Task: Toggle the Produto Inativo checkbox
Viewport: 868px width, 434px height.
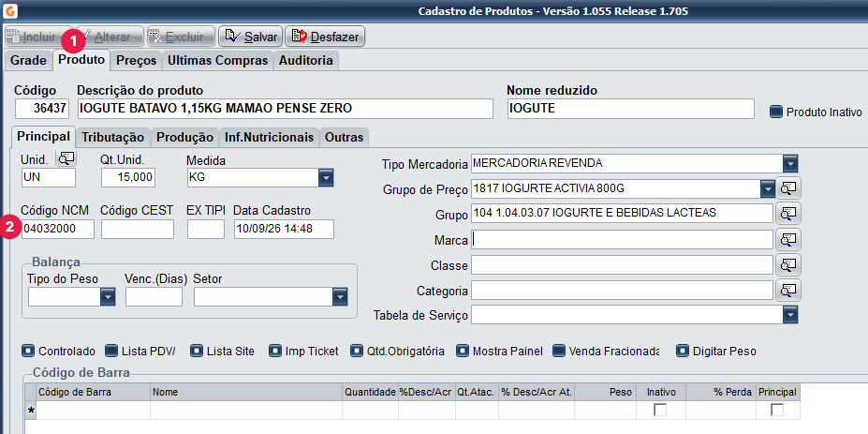Action: (x=775, y=112)
